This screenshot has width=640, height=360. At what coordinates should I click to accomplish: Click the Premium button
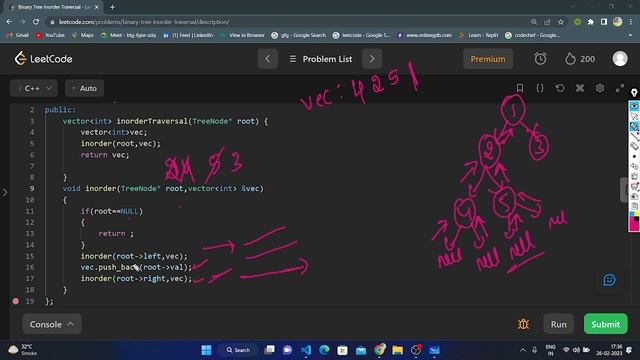click(x=488, y=59)
